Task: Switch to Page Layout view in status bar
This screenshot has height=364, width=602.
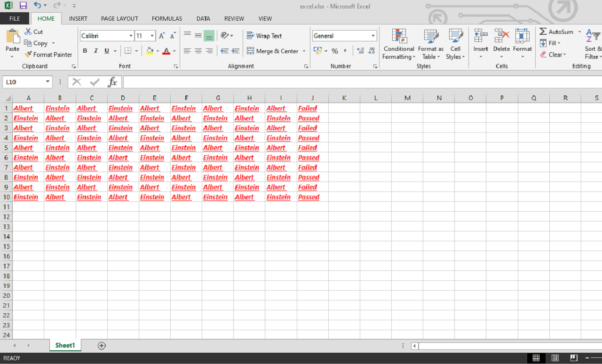Action: (x=555, y=358)
